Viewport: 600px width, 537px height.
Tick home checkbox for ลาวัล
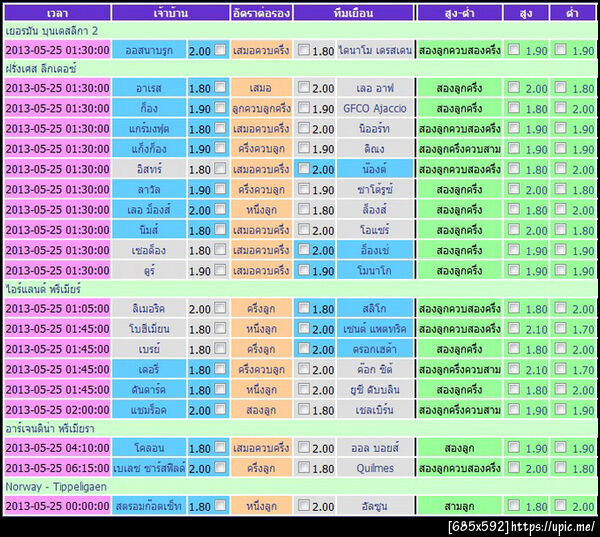tap(220, 189)
